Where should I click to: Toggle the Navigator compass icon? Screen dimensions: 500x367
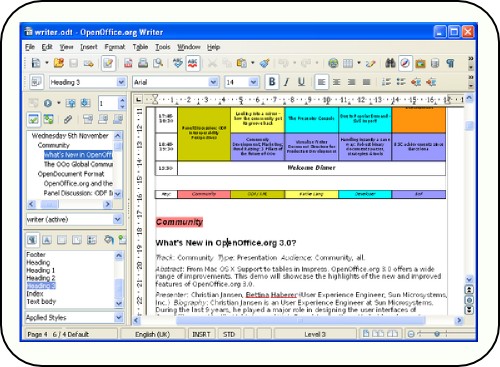click(405, 63)
